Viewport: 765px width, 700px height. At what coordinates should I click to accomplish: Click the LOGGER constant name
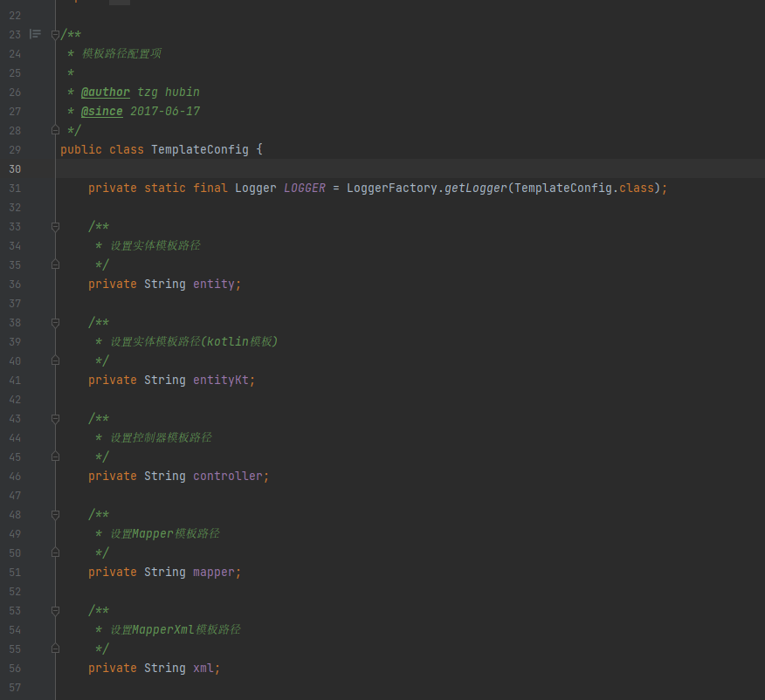point(304,188)
